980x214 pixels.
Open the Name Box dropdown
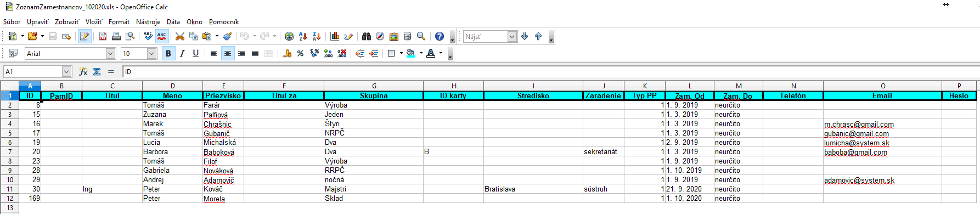[66, 71]
